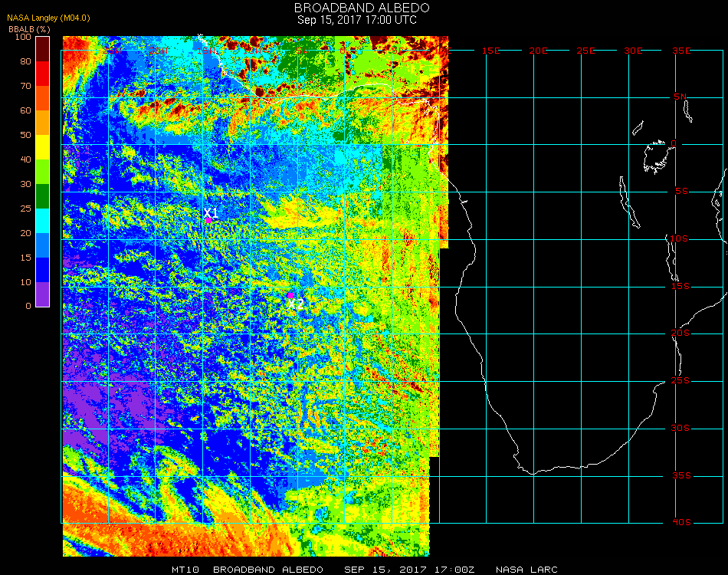
Task: Click the '30S' latitude label
Action: coord(680,429)
